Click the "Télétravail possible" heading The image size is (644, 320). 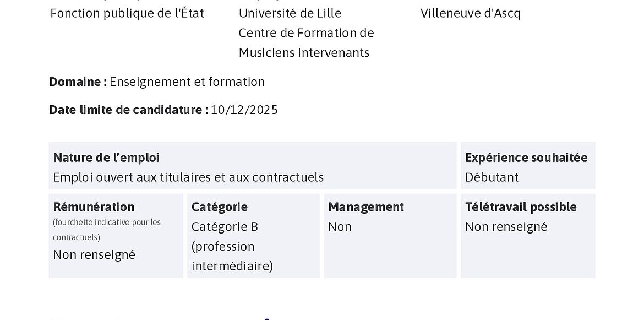coord(521,207)
